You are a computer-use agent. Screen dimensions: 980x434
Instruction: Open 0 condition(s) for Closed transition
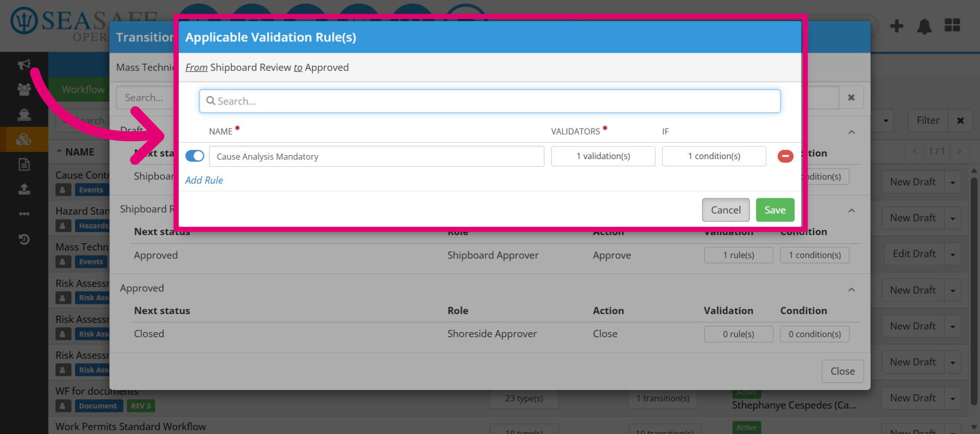coord(814,334)
